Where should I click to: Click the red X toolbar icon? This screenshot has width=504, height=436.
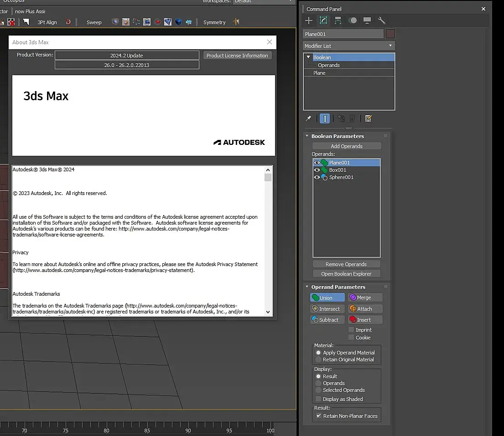[11, 22]
